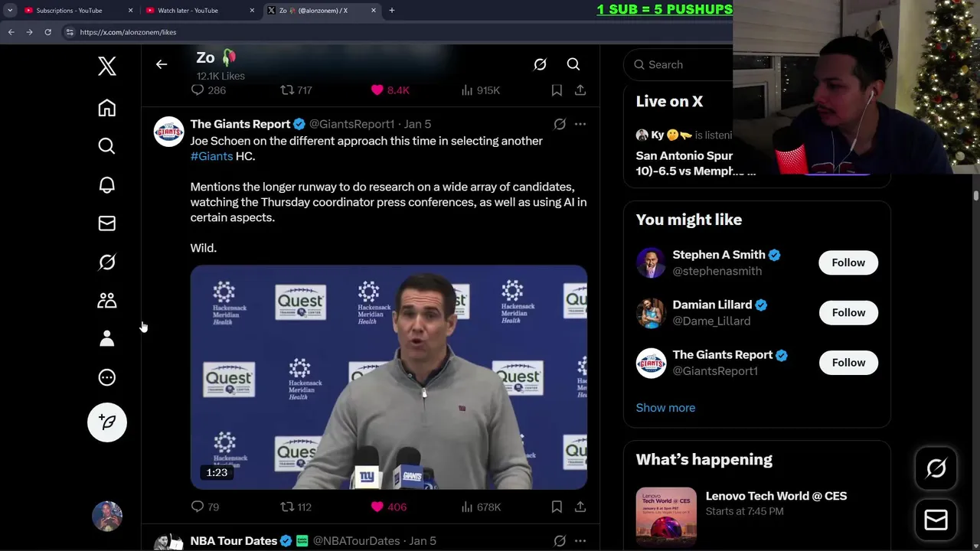Explain Giants Report post with Grok

pos(560,124)
